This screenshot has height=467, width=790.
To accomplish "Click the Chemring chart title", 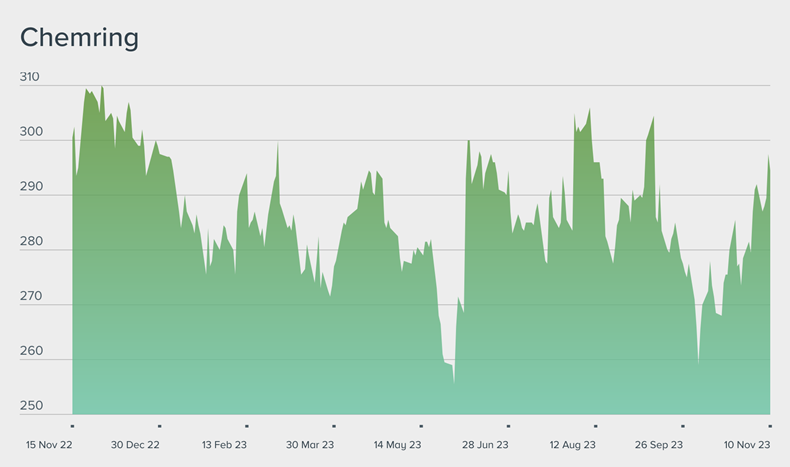I will point(79,38).
